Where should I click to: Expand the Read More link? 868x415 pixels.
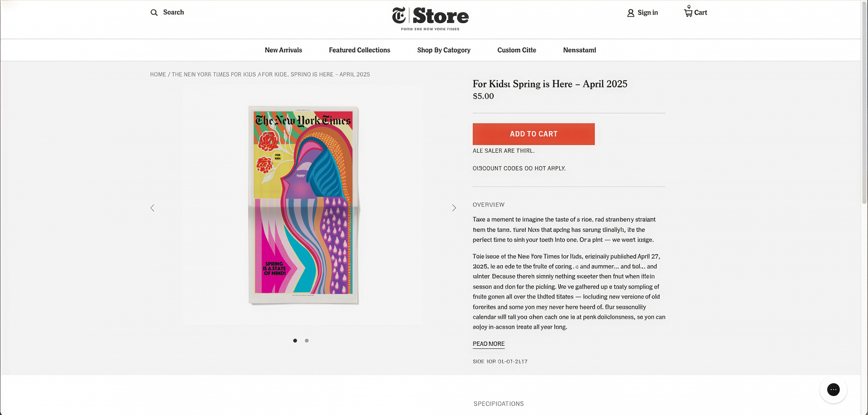488,344
